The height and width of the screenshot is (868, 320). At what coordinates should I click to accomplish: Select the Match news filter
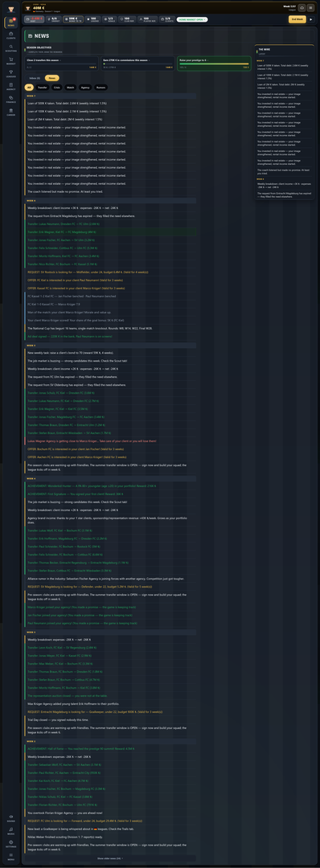pyautogui.click(x=71, y=88)
